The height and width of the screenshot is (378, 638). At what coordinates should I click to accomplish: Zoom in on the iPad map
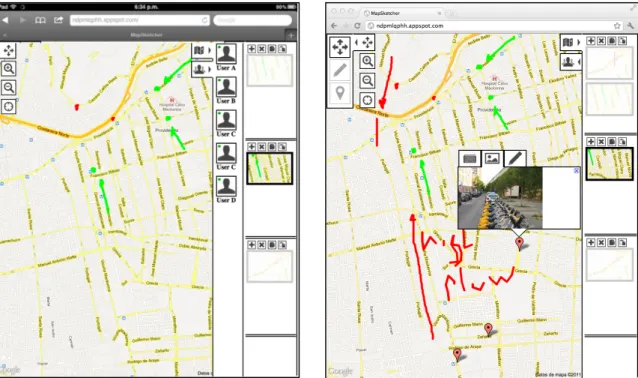coord(9,68)
